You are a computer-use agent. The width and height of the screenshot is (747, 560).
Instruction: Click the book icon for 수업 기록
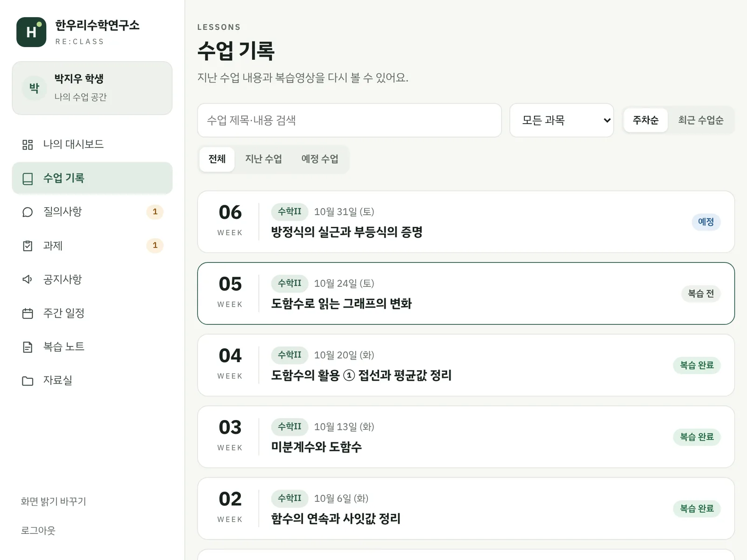[28, 178]
